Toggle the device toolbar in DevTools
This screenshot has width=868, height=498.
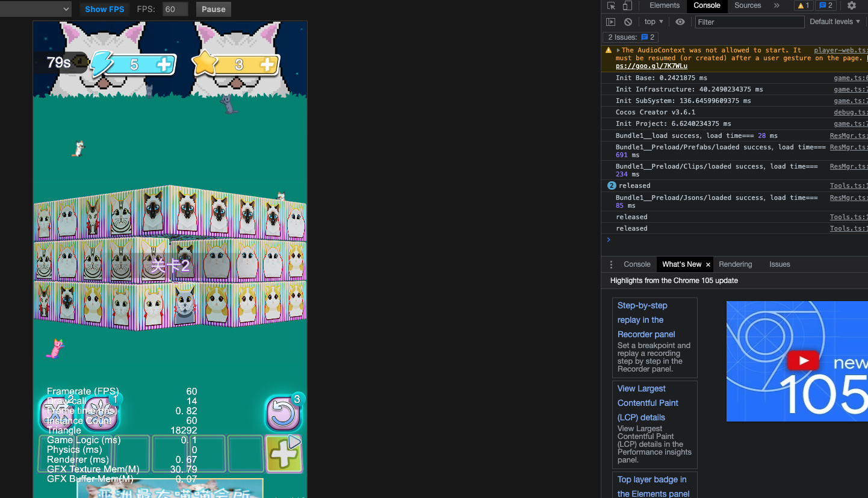627,5
